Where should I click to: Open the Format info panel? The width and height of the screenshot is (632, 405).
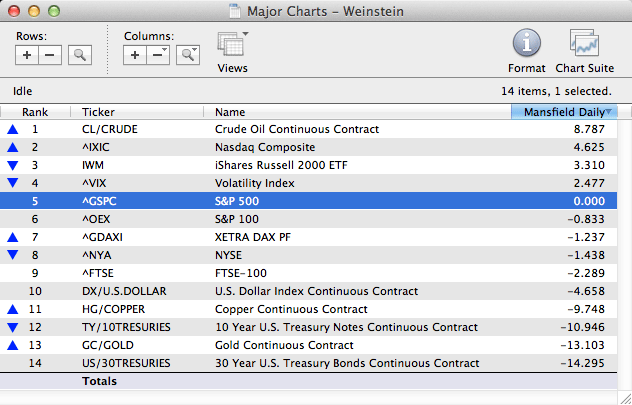pyautogui.click(x=527, y=45)
